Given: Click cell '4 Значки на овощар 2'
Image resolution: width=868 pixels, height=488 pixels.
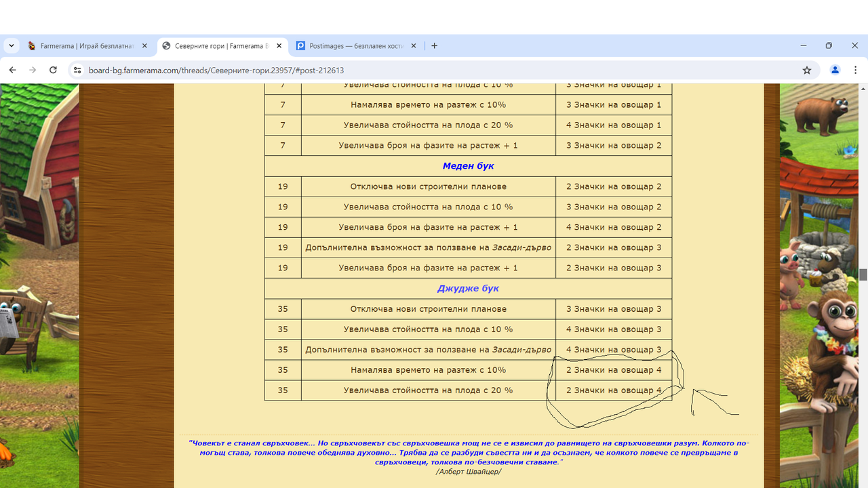Looking at the screenshot, I should pos(614,227).
